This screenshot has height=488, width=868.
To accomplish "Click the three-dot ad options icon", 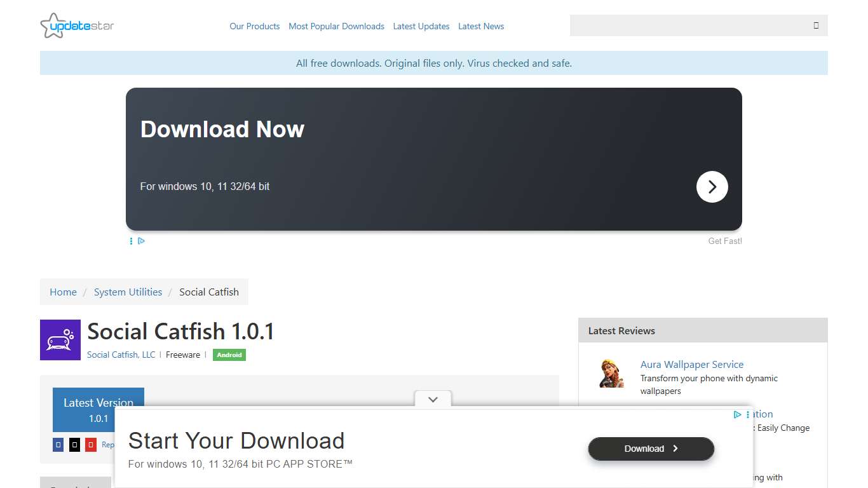I will (131, 241).
